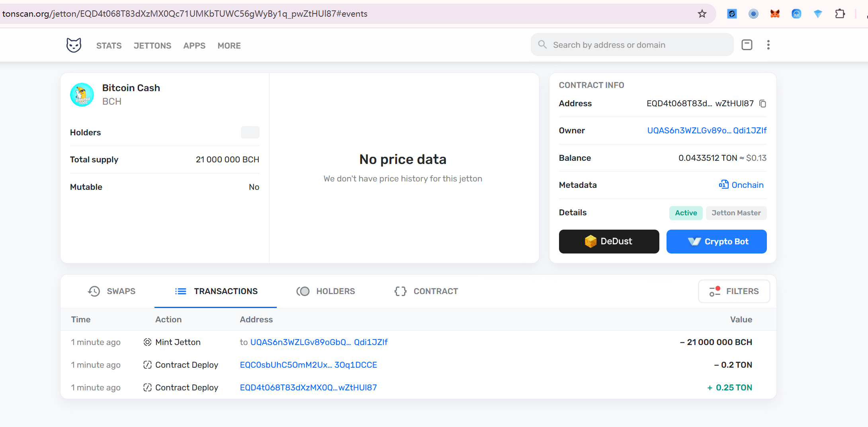Open the FILTERS panel
Screen dimensions: 868x427
[734, 291]
